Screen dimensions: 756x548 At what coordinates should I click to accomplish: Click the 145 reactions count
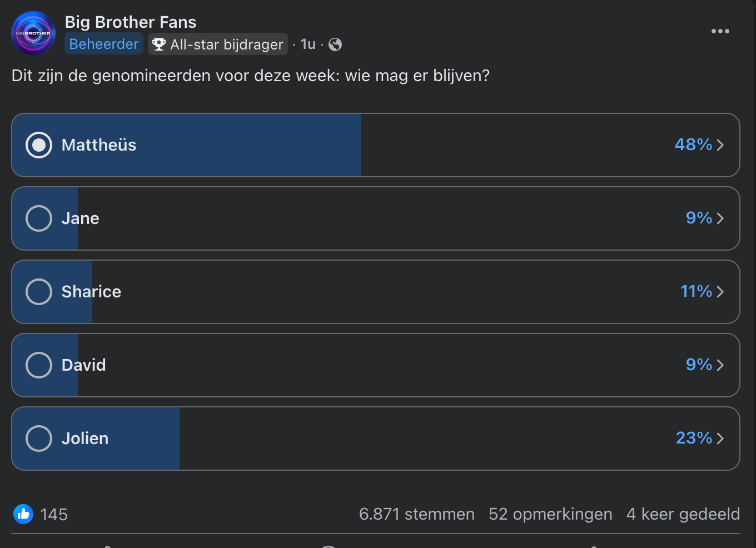[x=54, y=515]
